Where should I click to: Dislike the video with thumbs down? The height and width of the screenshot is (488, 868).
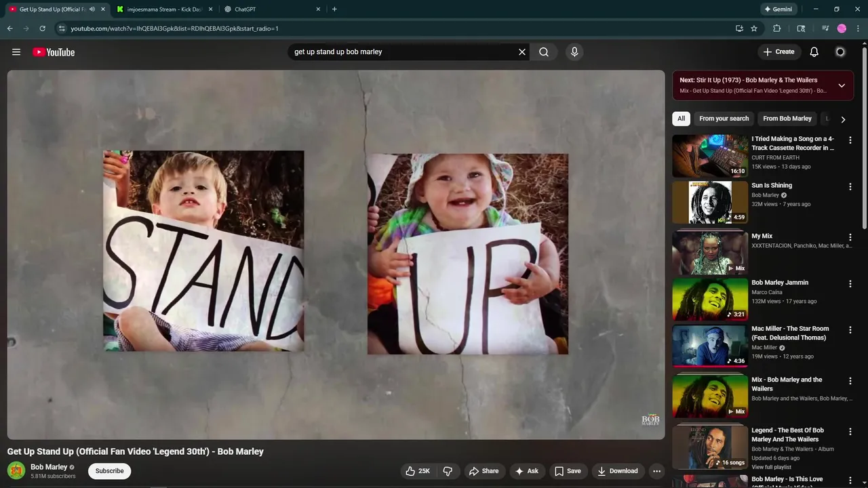tap(448, 471)
